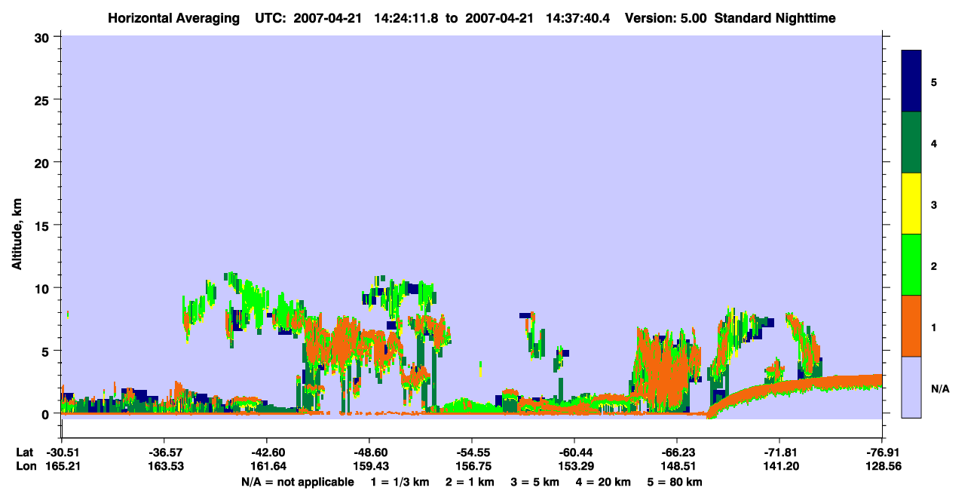This screenshot has height=503, width=980.
Task: Click longitude value 153.29
Action: 574,467
